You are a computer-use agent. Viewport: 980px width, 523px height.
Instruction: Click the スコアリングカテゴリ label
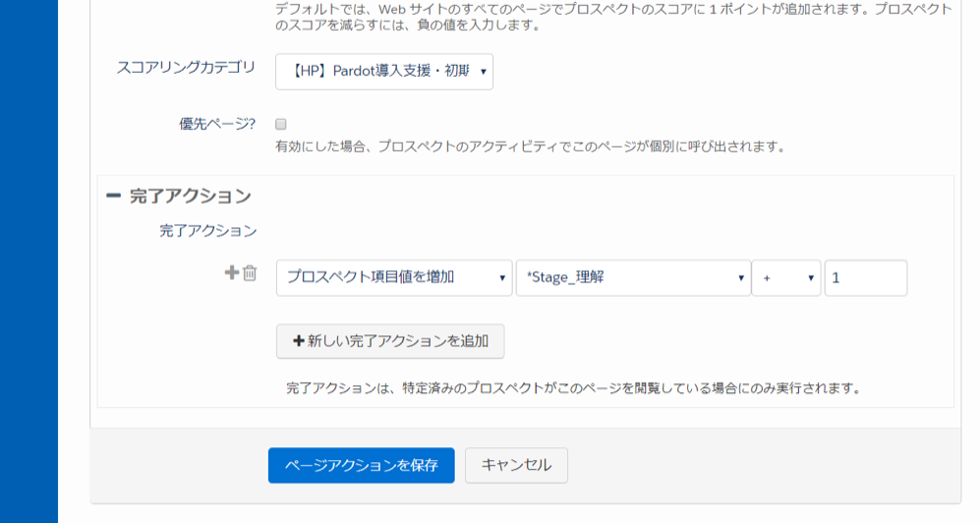point(186,68)
